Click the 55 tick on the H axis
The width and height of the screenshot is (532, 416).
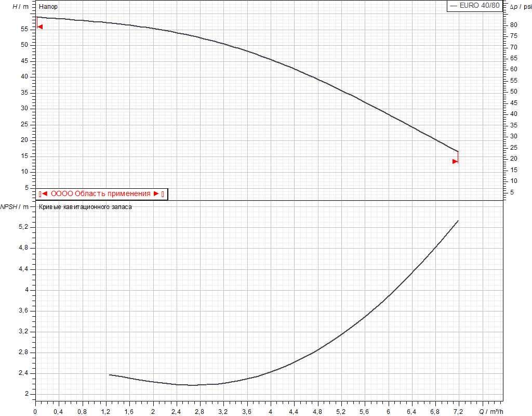[x=24, y=29]
